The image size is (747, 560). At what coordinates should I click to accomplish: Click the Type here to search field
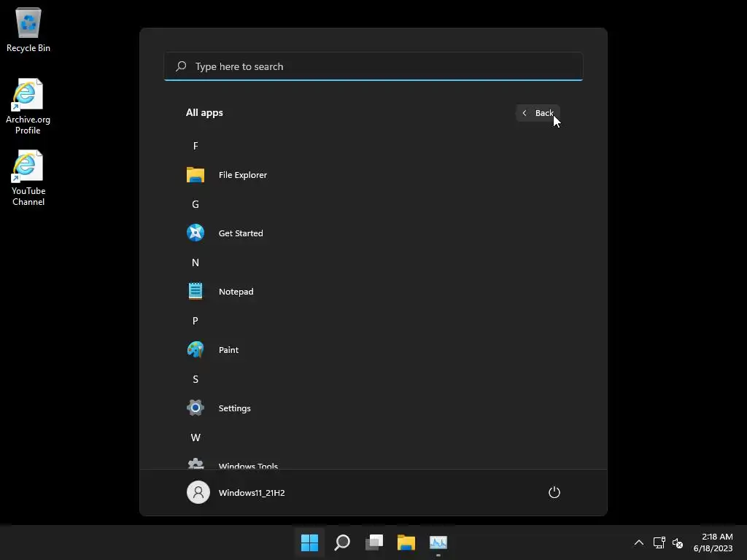tap(373, 66)
